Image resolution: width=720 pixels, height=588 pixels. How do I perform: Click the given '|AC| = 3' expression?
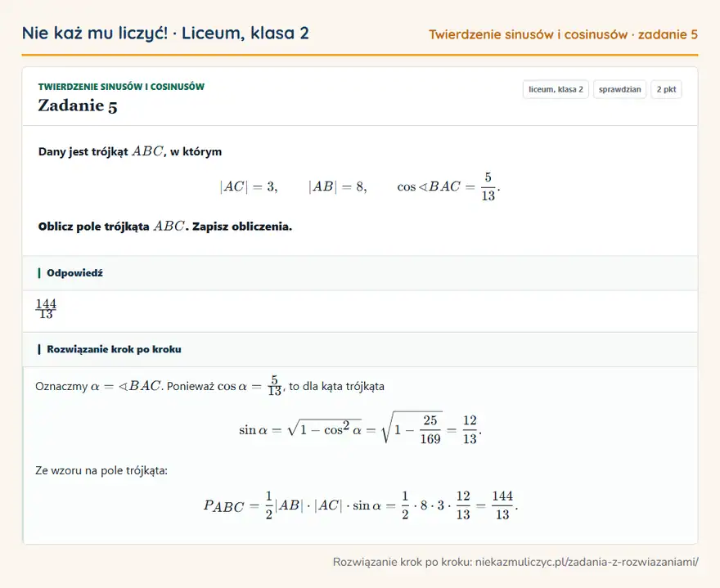click(x=249, y=186)
